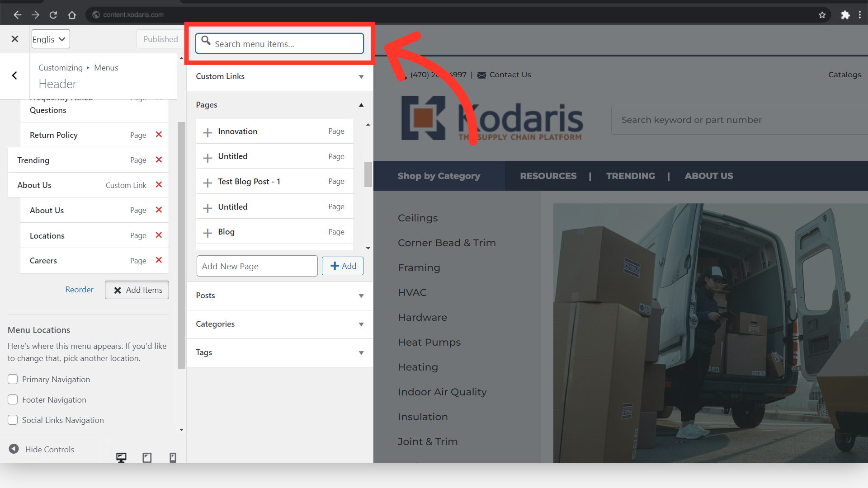
Task: Delete the Careers menu item
Action: [159, 260]
